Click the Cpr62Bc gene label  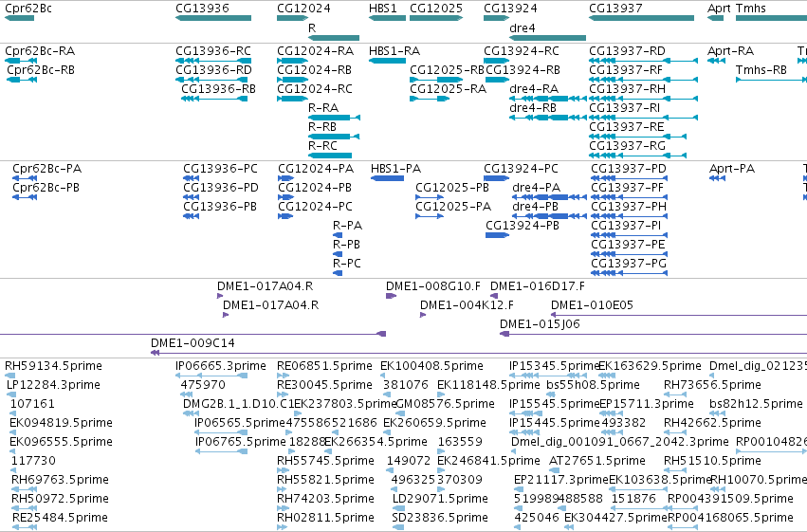click(x=28, y=9)
